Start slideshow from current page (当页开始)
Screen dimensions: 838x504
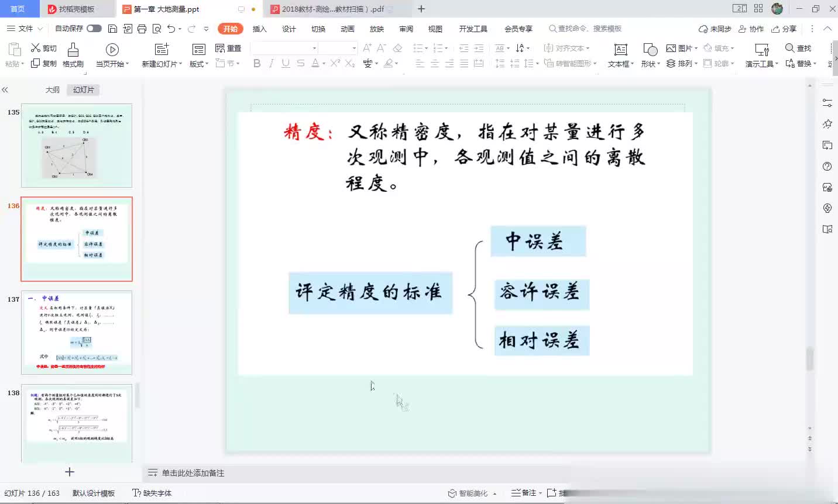click(112, 50)
